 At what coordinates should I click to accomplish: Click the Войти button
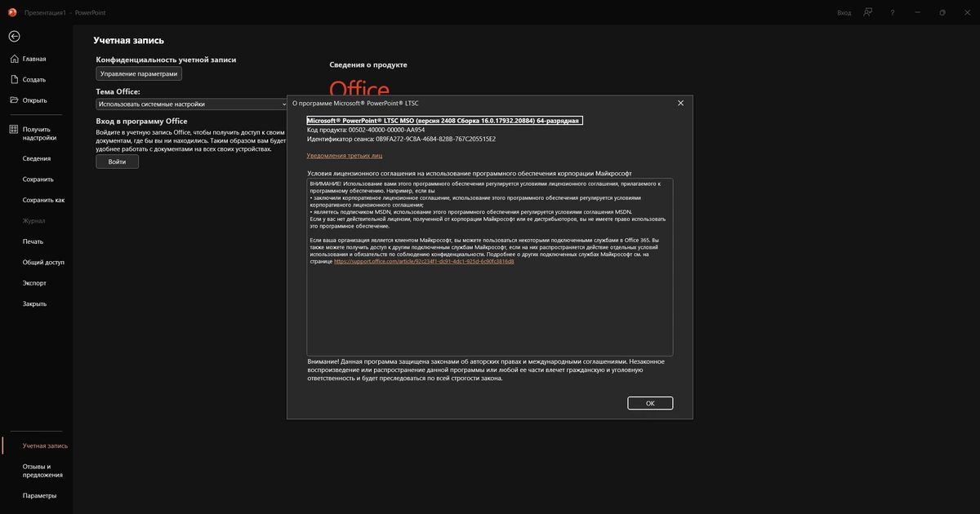[118, 162]
